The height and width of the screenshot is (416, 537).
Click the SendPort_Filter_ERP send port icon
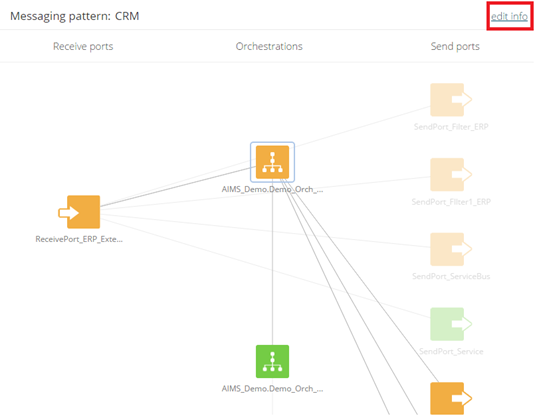[x=451, y=100]
